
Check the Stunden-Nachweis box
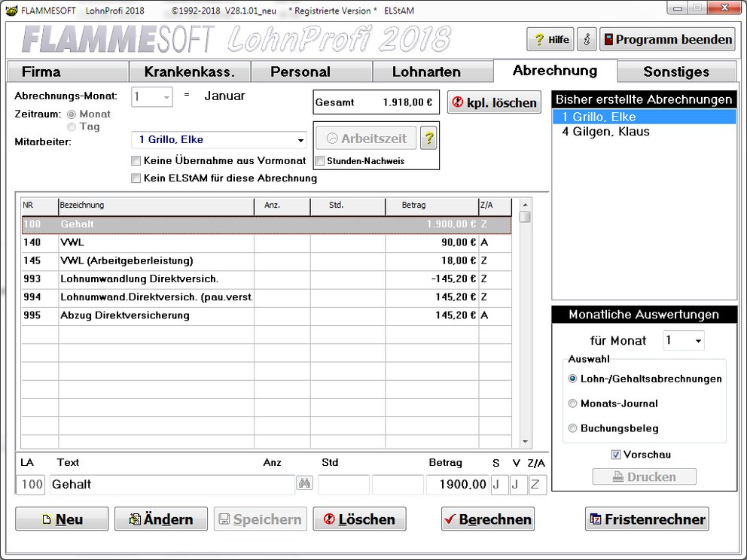pos(320,161)
